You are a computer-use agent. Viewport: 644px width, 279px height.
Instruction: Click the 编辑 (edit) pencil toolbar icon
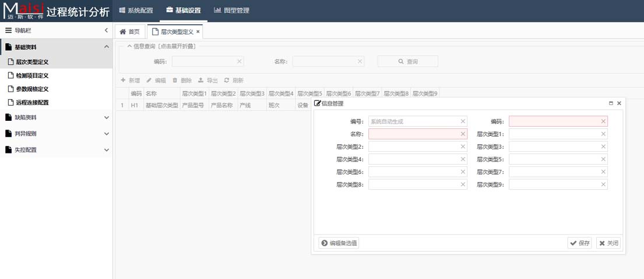pyautogui.click(x=149, y=81)
